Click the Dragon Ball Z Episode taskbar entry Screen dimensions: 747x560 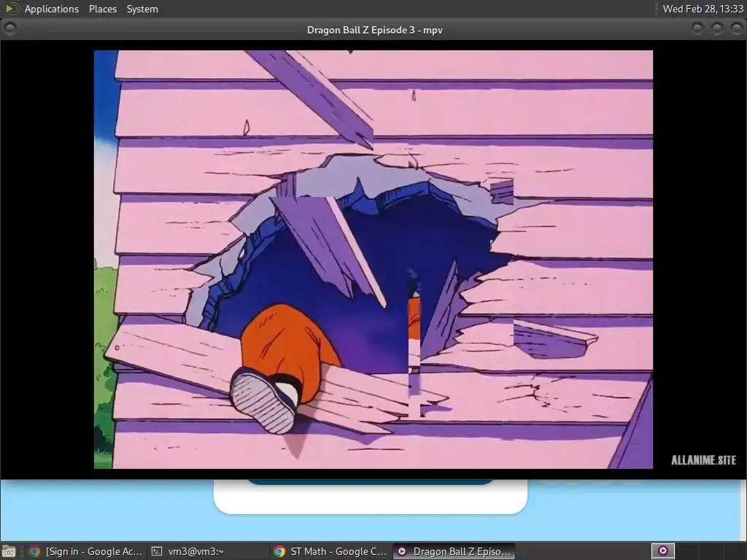click(454, 551)
